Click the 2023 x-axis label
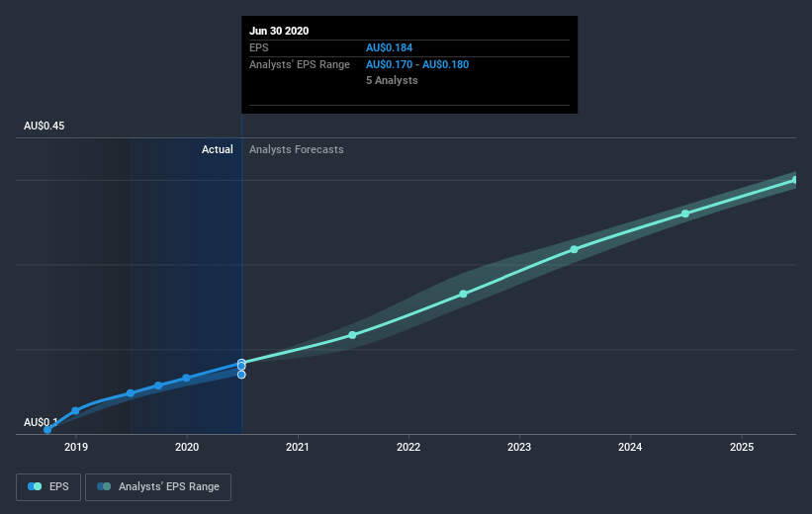 (x=519, y=447)
